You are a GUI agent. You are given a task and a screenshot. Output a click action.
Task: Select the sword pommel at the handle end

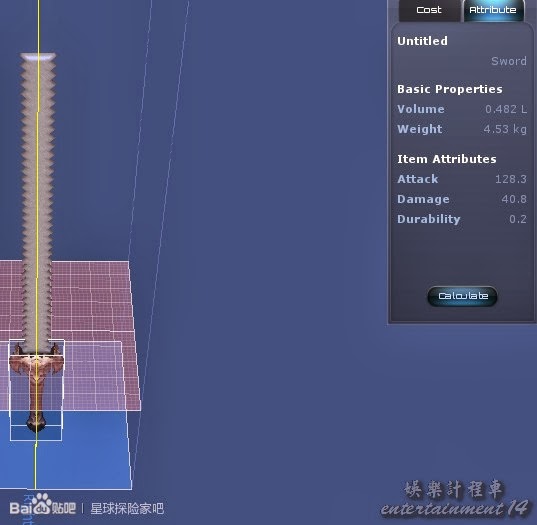click(36, 422)
